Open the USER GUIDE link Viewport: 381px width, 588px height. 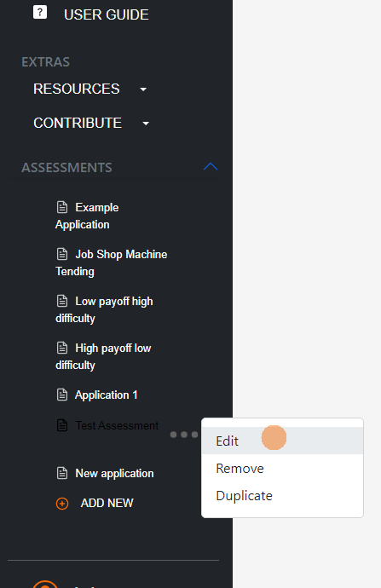point(107,14)
